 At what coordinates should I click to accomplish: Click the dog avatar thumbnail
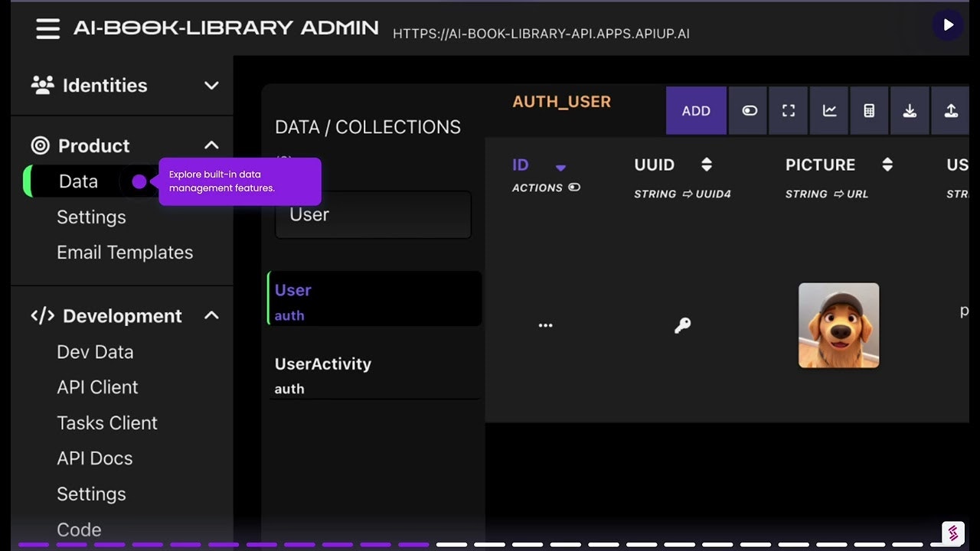click(838, 324)
